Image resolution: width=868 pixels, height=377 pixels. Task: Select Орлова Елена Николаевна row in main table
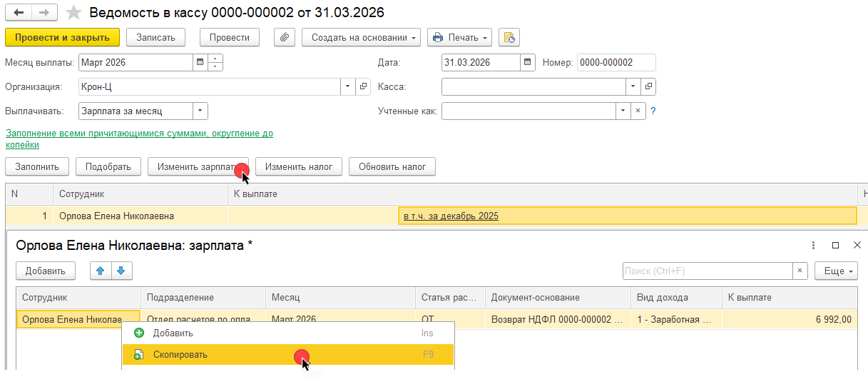(x=141, y=216)
